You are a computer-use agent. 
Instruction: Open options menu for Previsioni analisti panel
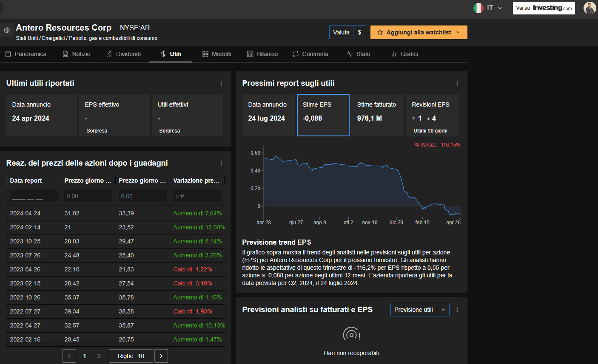tap(457, 310)
